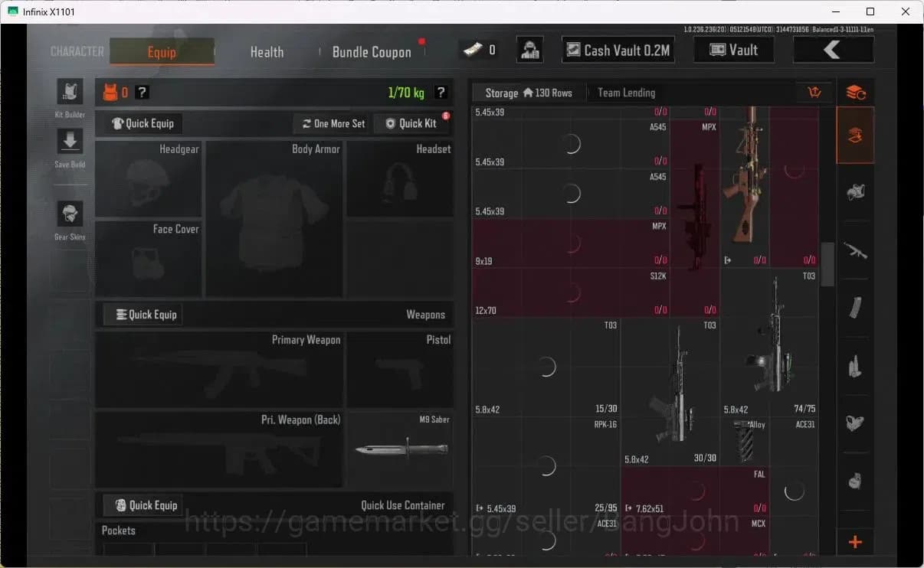Select the wooden-stock rifle in storage
The height and width of the screenshot is (568, 924).
[745, 187]
